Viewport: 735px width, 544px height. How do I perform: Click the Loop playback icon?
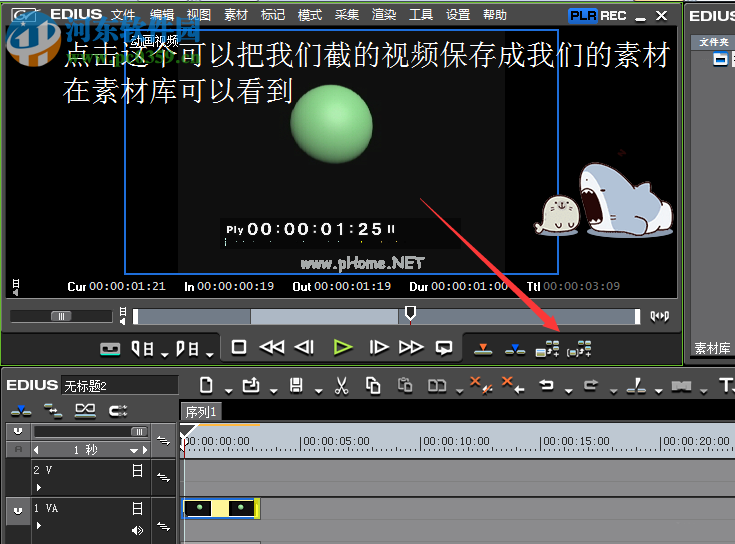click(444, 348)
